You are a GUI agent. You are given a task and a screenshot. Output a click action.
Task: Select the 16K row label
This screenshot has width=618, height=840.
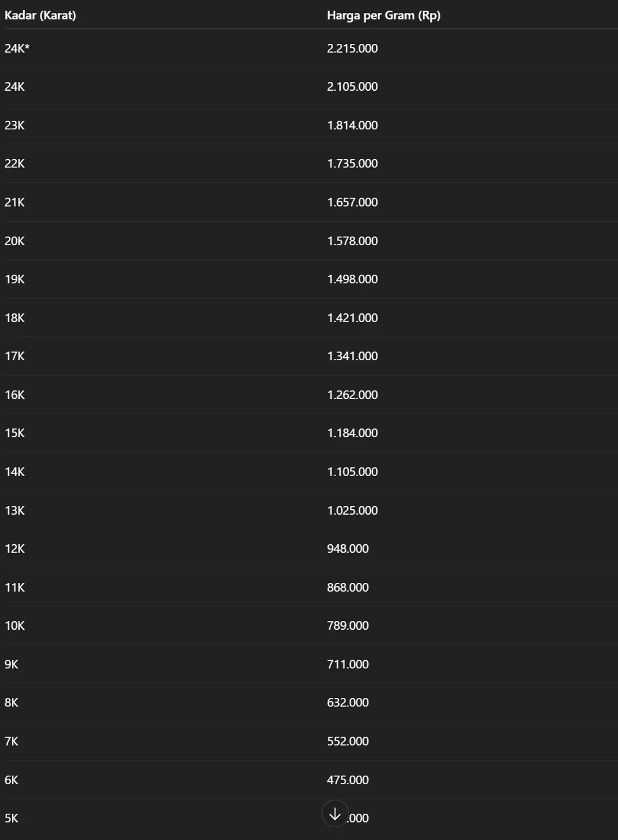coord(14,395)
